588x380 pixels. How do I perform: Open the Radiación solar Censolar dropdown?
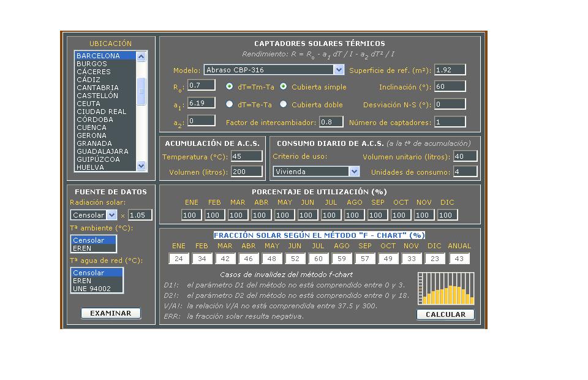click(93, 215)
